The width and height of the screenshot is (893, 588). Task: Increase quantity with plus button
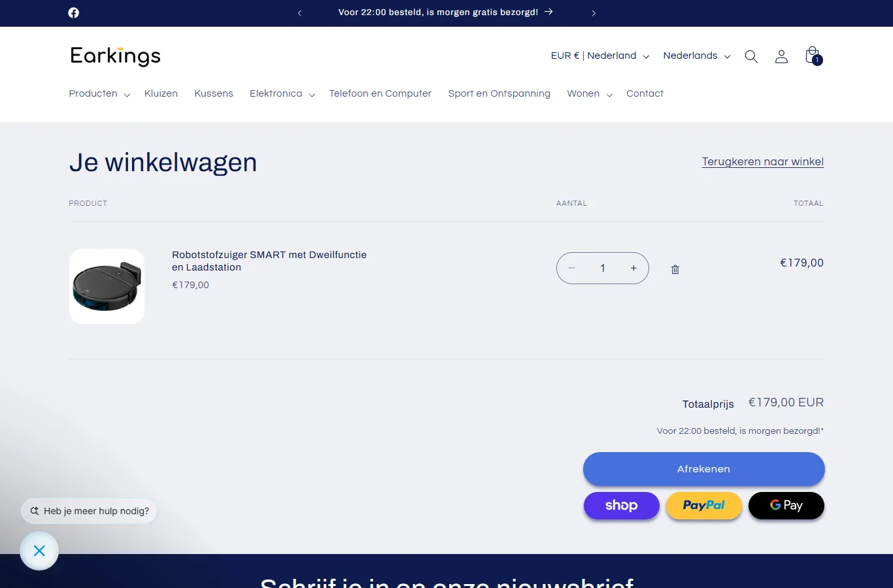pos(633,269)
